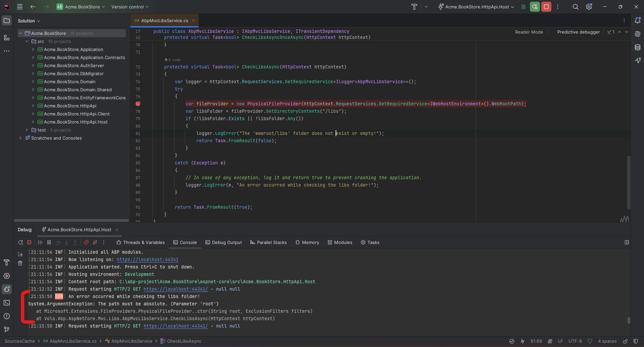Expand the test folder in the Solution tree
This screenshot has height=347, width=644.
coord(27,130)
